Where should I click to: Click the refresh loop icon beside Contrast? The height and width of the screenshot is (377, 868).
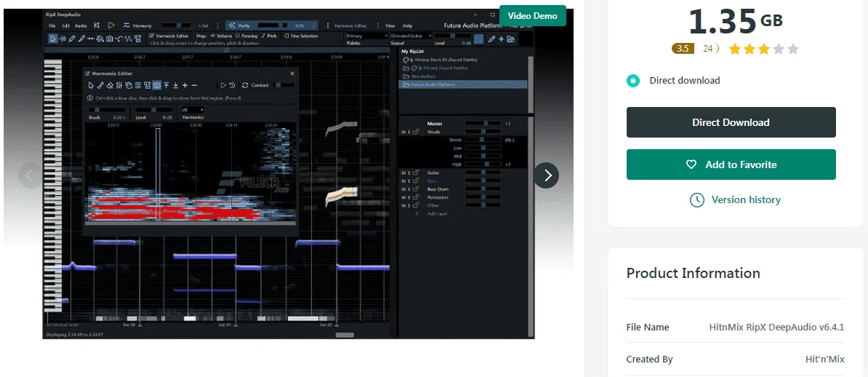click(x=245, y=85)
